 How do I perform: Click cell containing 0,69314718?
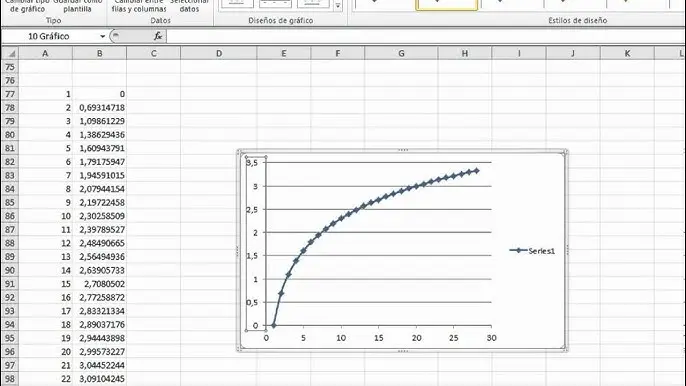tap(99, 108)
